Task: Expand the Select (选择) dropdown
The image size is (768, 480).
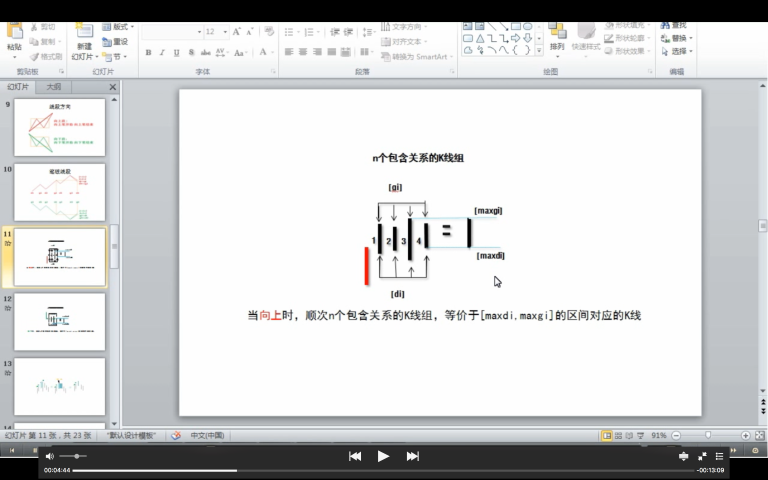Action: coord(681,51)
